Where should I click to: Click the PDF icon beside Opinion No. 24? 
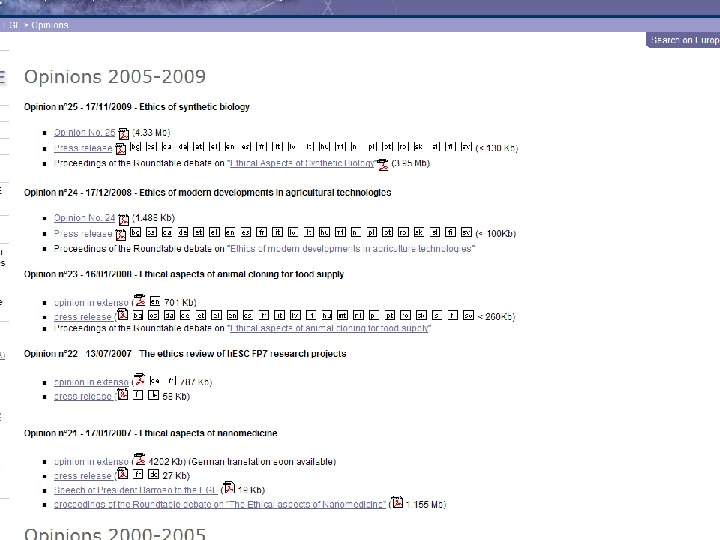(x=124, y=219)
